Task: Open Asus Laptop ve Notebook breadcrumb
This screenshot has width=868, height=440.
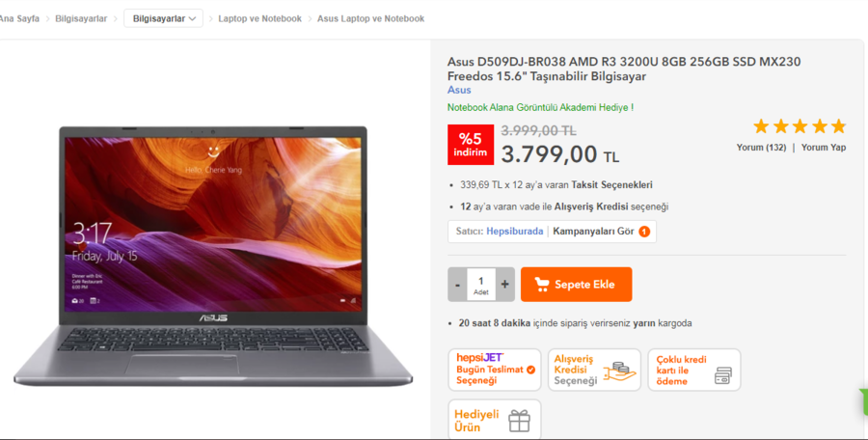Action: tap(371, 18)
